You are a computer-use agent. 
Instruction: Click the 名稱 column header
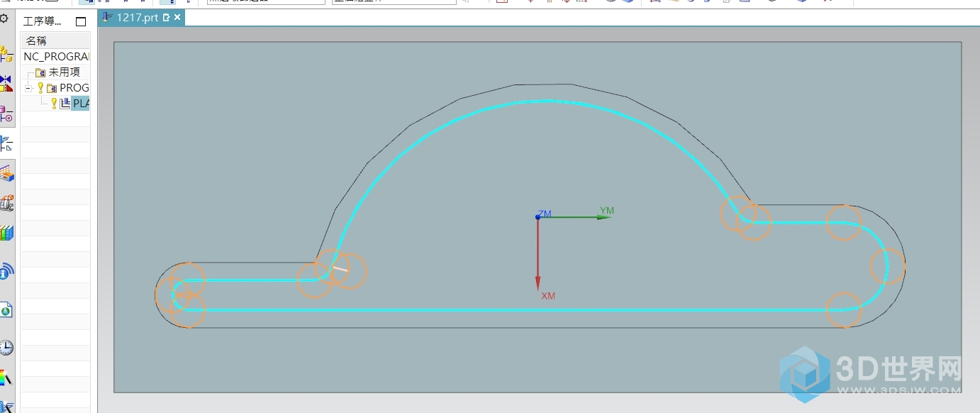click(36, 40)
